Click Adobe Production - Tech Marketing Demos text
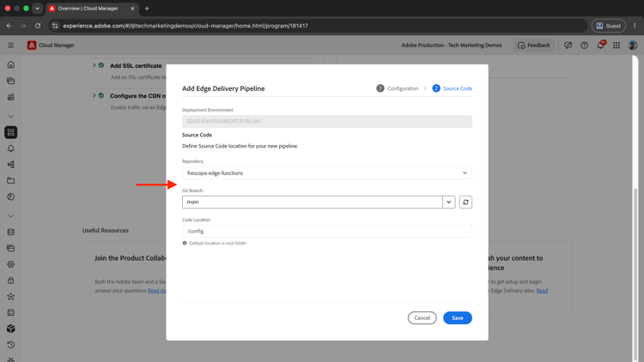Image resolution: width=644 pixels, height=362 pixels. click(x=452, y=45)
